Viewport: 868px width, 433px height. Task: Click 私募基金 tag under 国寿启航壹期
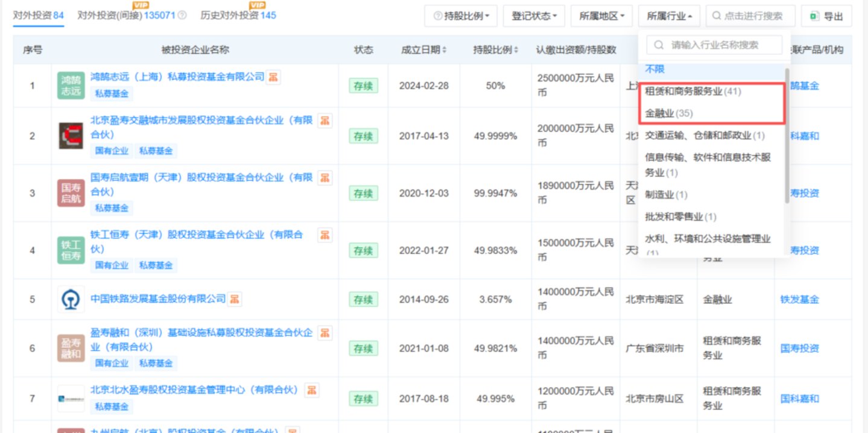112,208
